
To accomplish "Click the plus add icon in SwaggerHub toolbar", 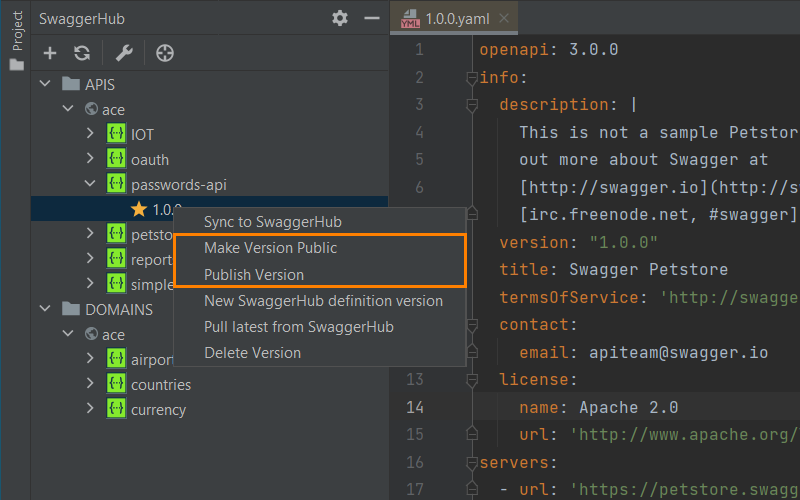I will pyautogui.click(x=50, y=53).
